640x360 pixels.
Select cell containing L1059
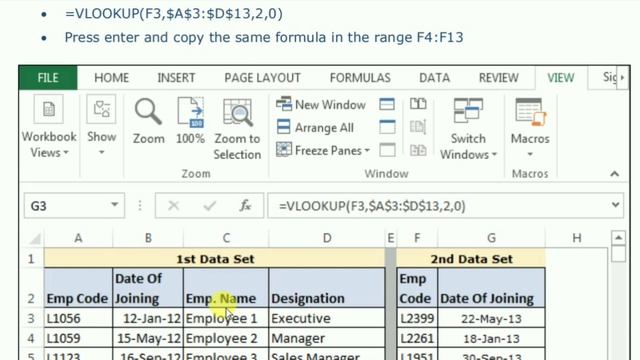pos(78,338)
